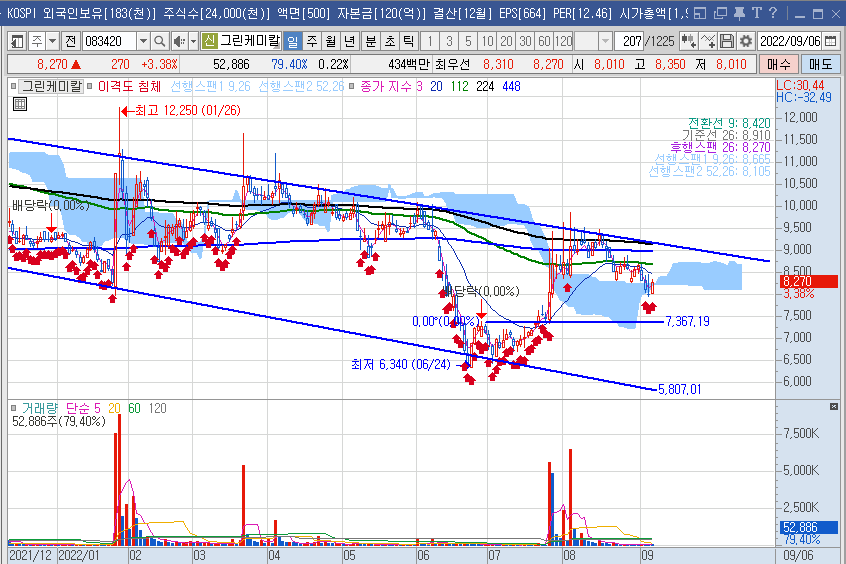Click the 선행스팬2 52,26 legend label

[301, 86]
